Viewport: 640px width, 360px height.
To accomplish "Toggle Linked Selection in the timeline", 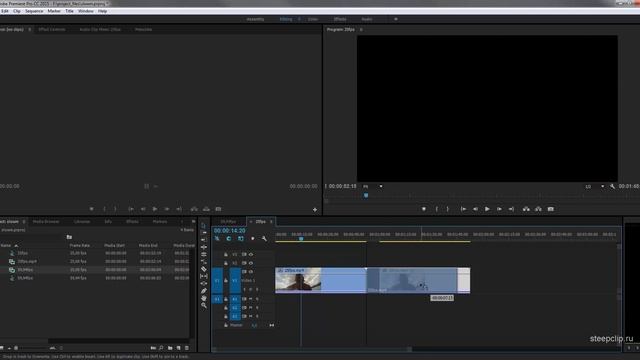I will point(241,239).
